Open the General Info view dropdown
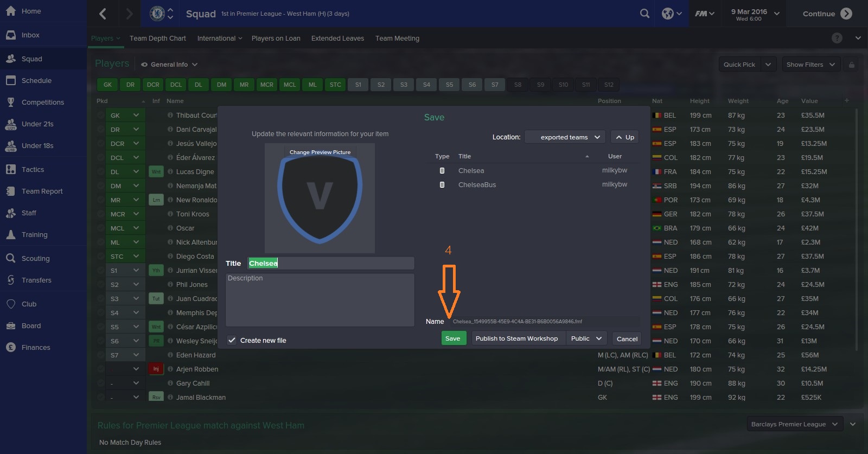This screenshot has width=868, height=454. 169,65
